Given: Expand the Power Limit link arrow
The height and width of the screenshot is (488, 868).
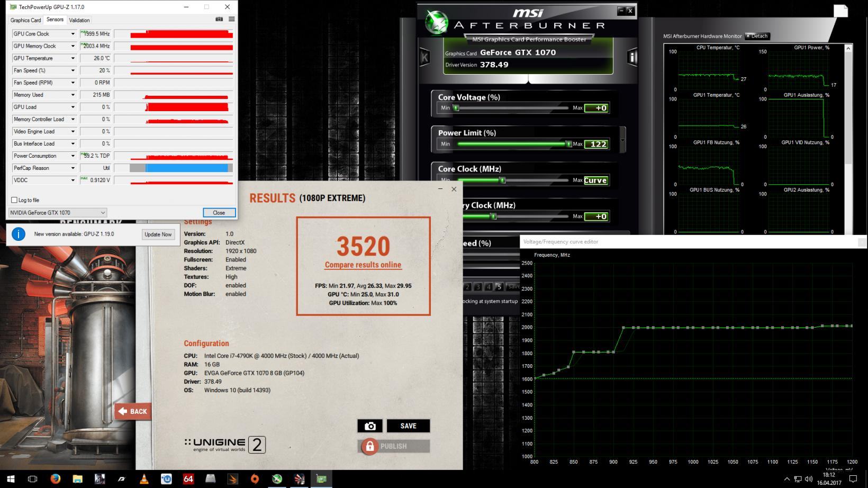Looking at the screenshot, I should point(623,140).
